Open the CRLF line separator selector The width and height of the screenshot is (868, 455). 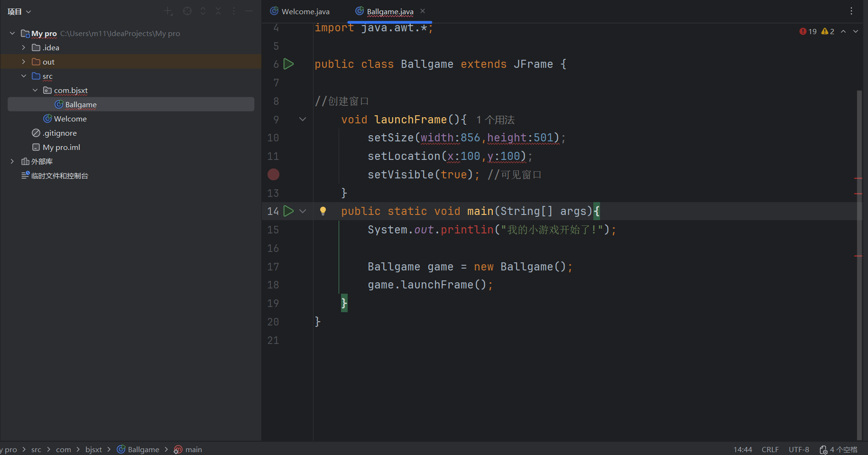[770, 449]
